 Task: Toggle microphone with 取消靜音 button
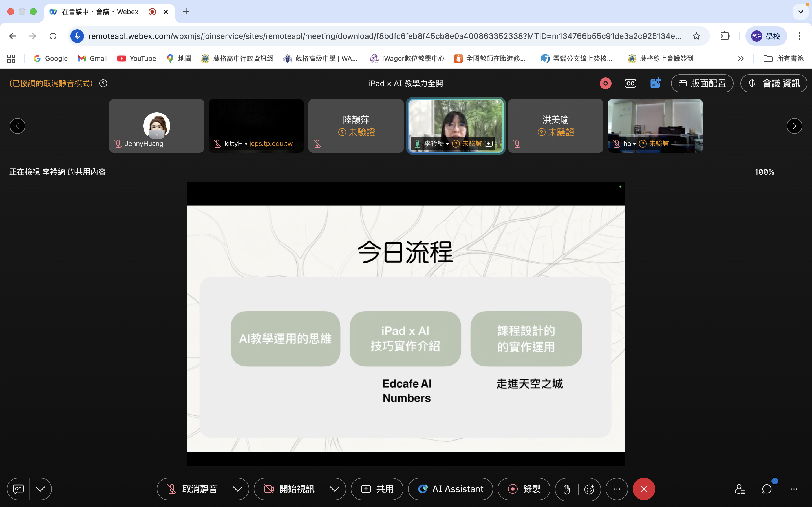point(192,489)
